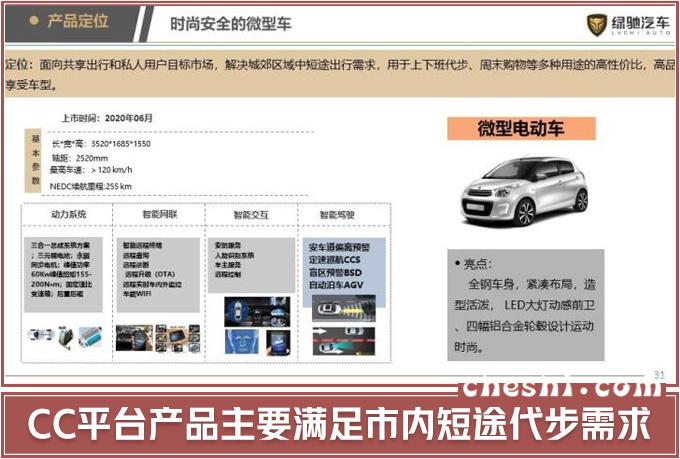Click the 最高车速 > 120 km/h line
This screenshot has height=459, width=680.
[x=91, y=170]
